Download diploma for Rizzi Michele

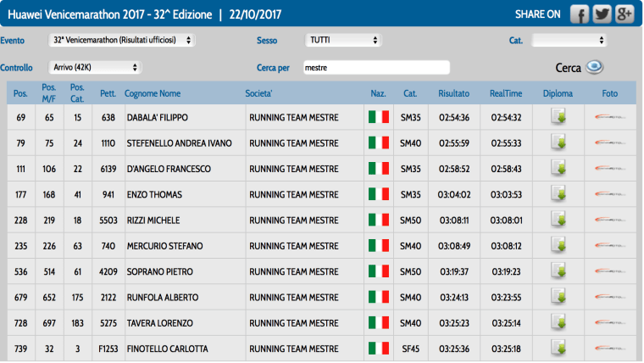tap(558, 221)
